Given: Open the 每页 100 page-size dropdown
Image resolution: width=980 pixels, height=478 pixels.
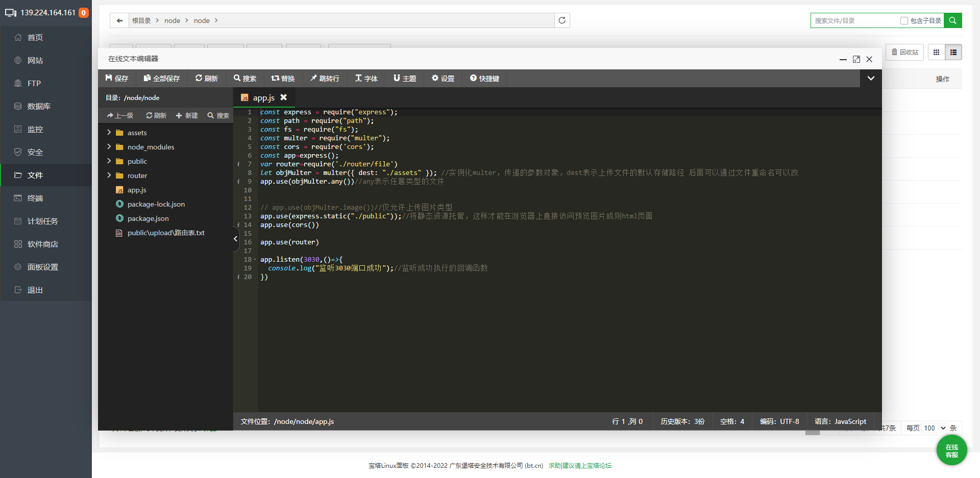Looking at the screenshot, I should pos(934,428).
